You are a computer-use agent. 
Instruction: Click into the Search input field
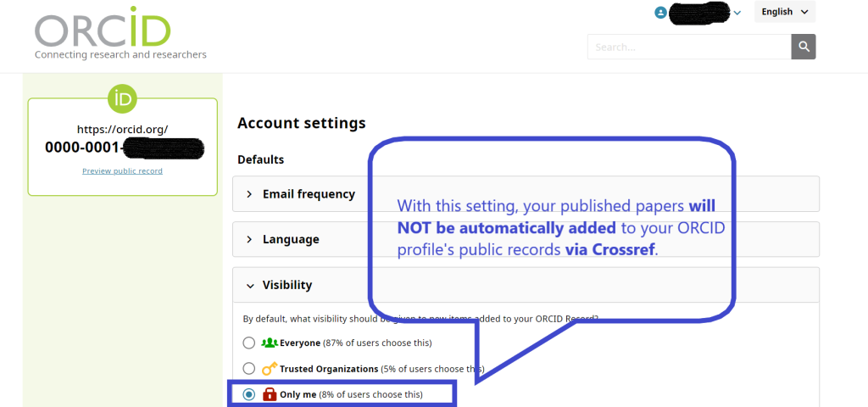click(x=689, y=47)
